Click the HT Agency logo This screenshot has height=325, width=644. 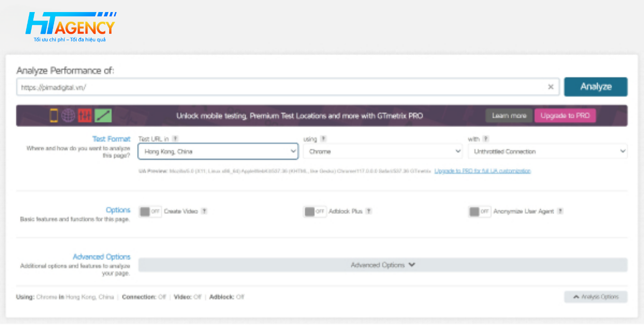pos(71,27)
